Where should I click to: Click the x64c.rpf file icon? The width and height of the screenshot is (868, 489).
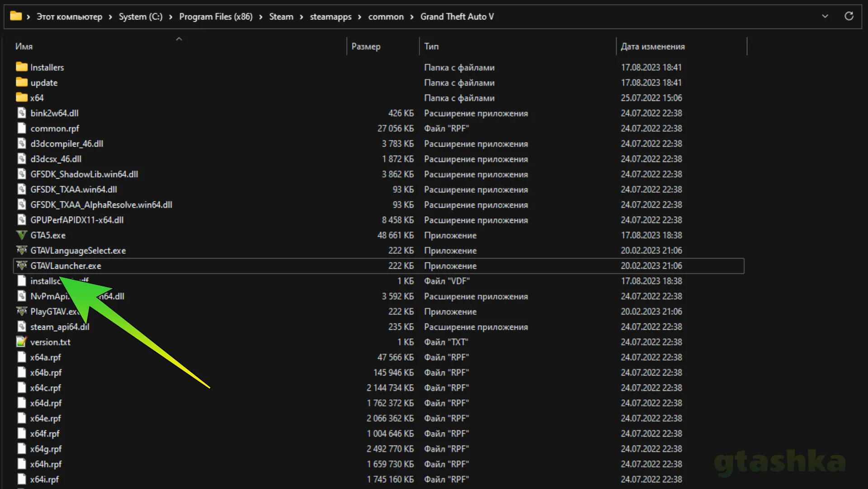(22, 388)
